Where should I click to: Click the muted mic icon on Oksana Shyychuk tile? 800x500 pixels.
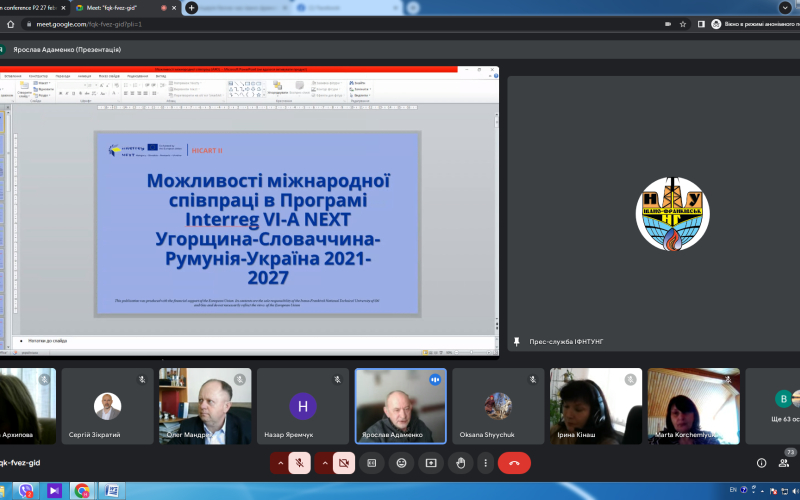(x=533, y=380)
